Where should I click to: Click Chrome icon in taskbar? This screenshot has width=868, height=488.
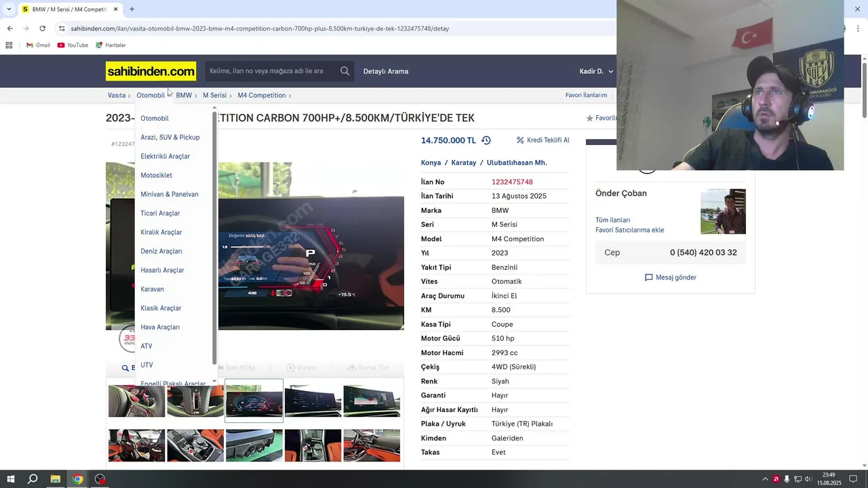tap(78, 479)
